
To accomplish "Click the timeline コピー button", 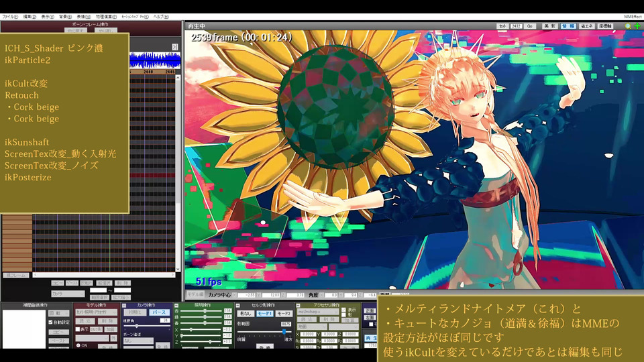I will pos(57,283).
